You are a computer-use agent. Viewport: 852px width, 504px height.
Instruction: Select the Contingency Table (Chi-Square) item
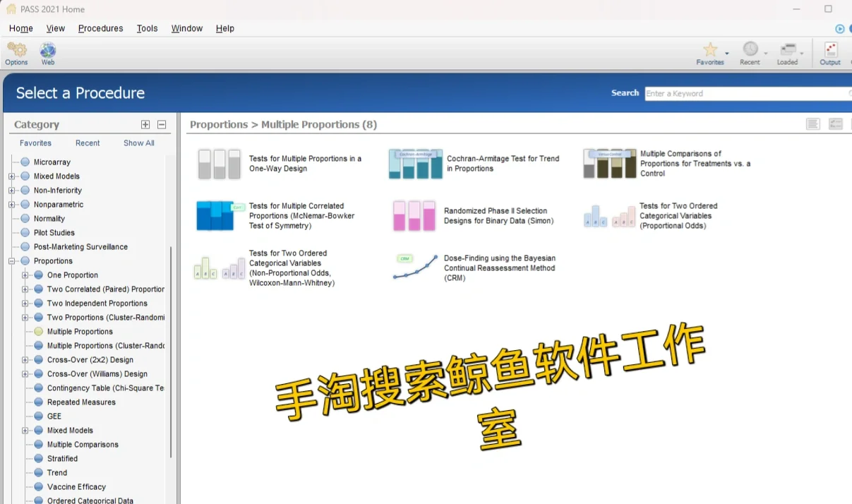(x=106, y=388)
